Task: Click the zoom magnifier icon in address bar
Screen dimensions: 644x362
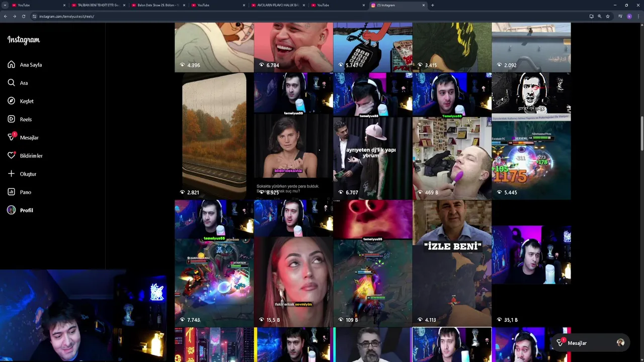Action: [x=599, y=16]
